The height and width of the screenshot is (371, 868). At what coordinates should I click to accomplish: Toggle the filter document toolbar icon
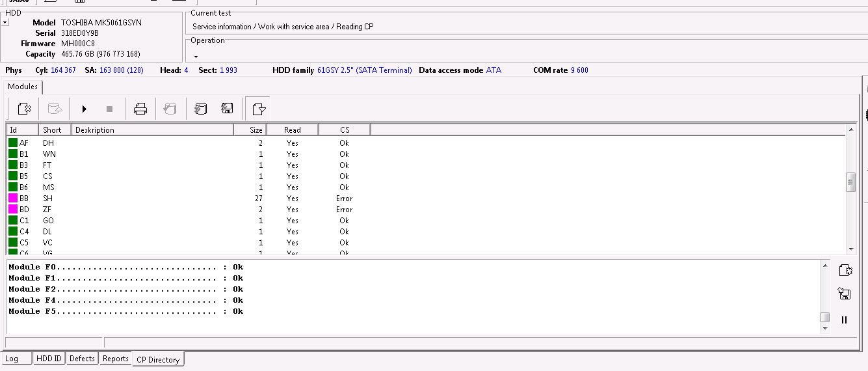pos(258,109)
